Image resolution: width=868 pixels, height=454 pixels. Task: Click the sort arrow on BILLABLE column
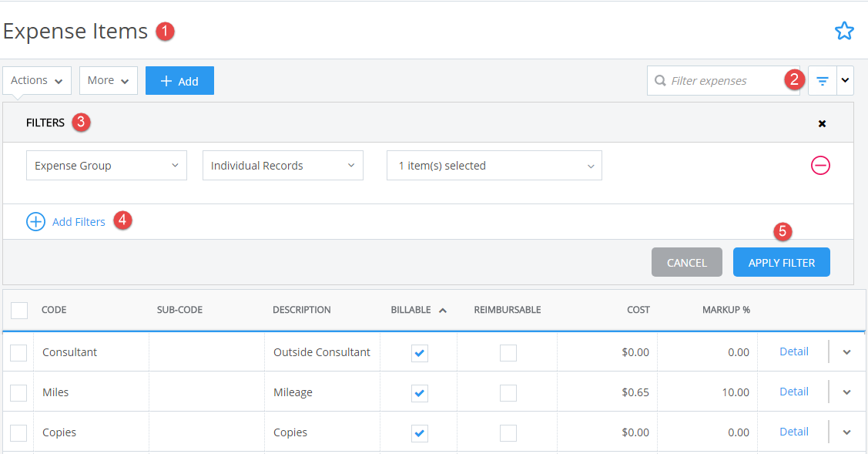[x=441, y=308]
